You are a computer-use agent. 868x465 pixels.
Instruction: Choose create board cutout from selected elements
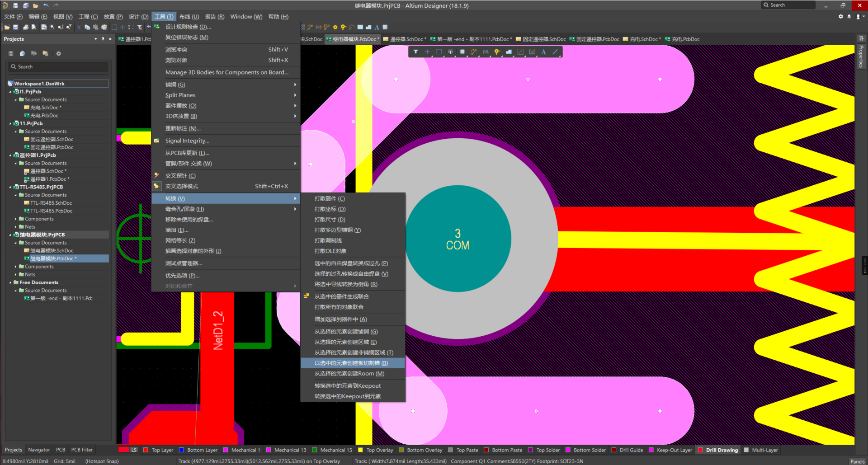[351, 363]
